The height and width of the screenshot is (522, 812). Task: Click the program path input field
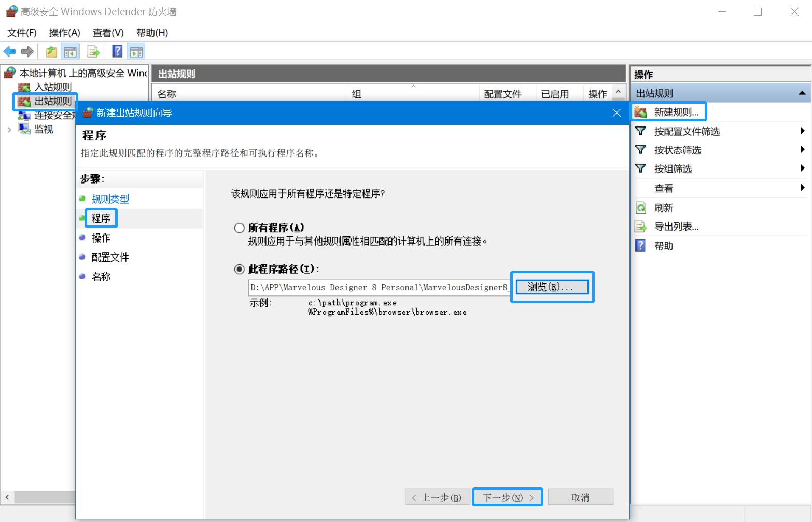pos(379,287)
